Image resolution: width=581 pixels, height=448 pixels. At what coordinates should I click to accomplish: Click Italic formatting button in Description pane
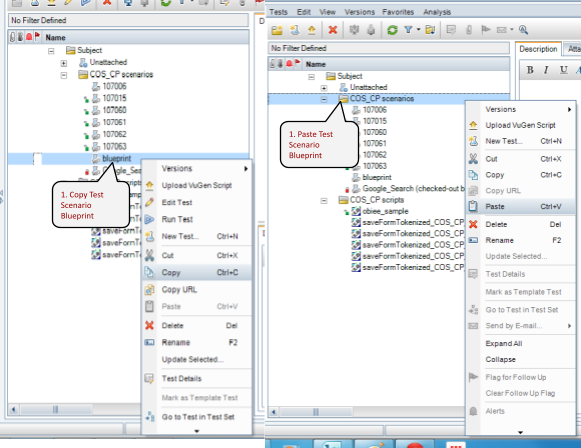(x=546, y=70)
